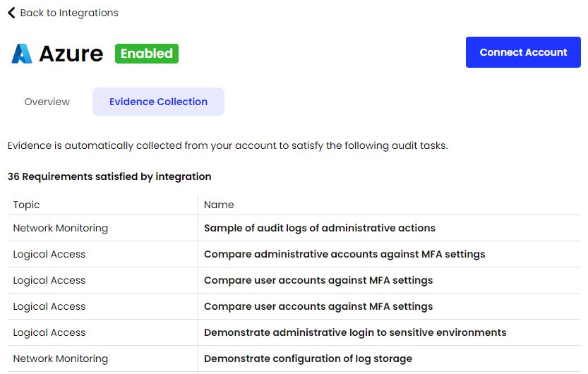Click the evidence automatically collected description text
The width and height of the screenshot is (588, 374).
(x=227, y=145)
